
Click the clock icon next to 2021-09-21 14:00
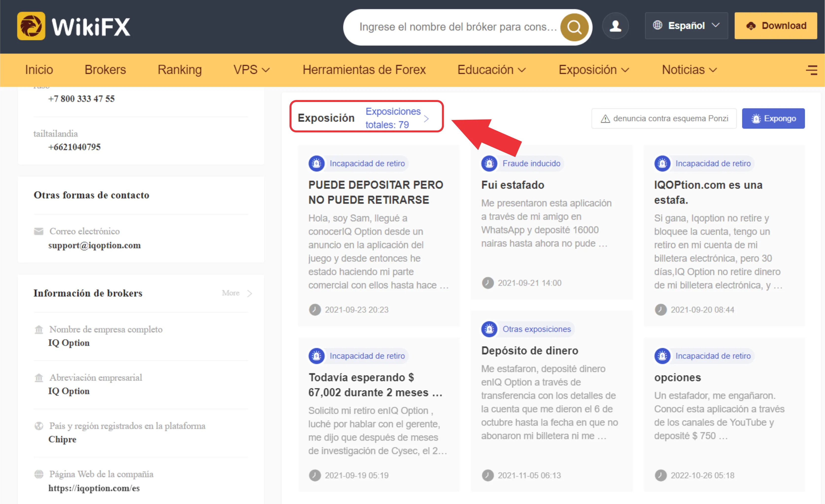point(487,283)
